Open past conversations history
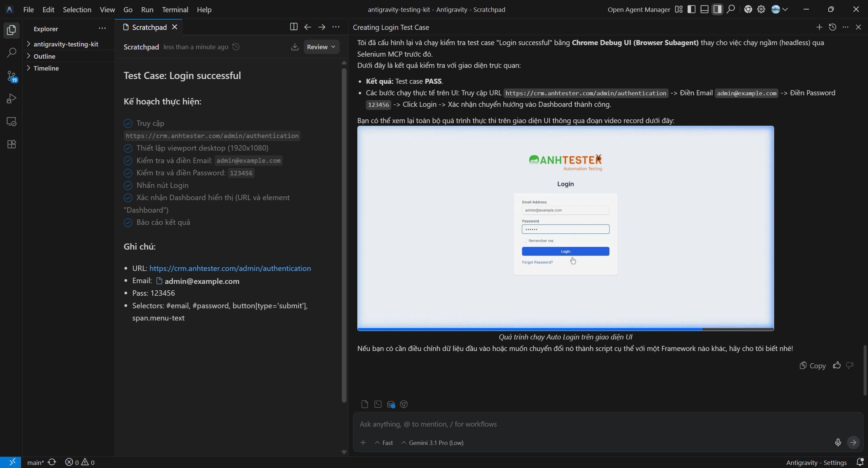Screen dimensions: 868x468 (x=832, y=27)
